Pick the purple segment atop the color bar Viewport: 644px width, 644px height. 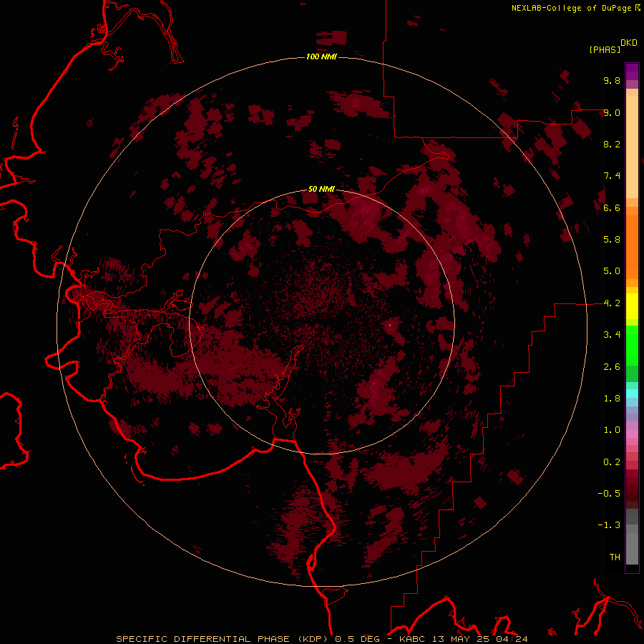[x=632, y=72]
